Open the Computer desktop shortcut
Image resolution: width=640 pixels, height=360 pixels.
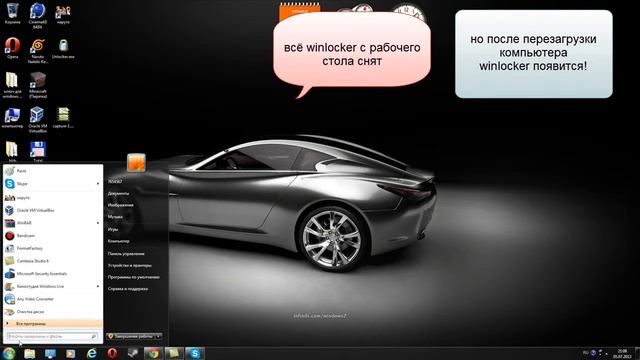coord(12,118)
